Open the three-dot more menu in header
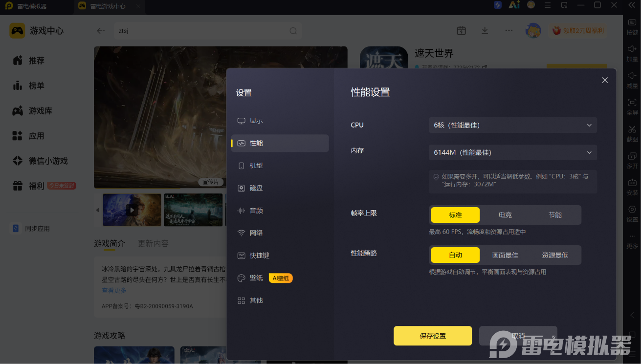 [x=509, y=30]
